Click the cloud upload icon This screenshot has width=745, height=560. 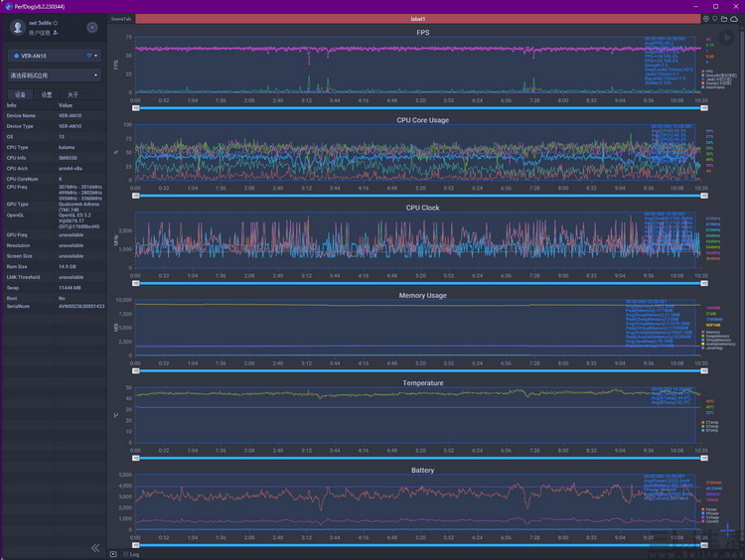click(734, 19)
